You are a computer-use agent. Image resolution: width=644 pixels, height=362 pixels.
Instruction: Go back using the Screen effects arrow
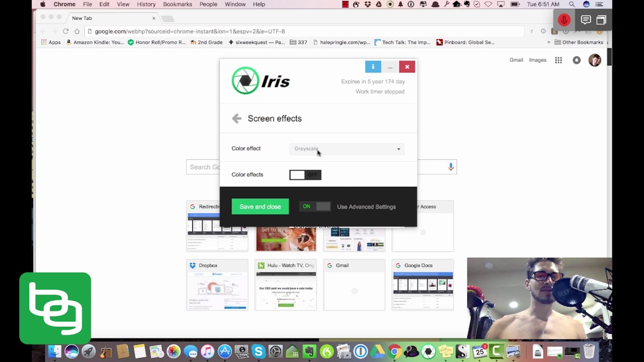click(236, 119)
